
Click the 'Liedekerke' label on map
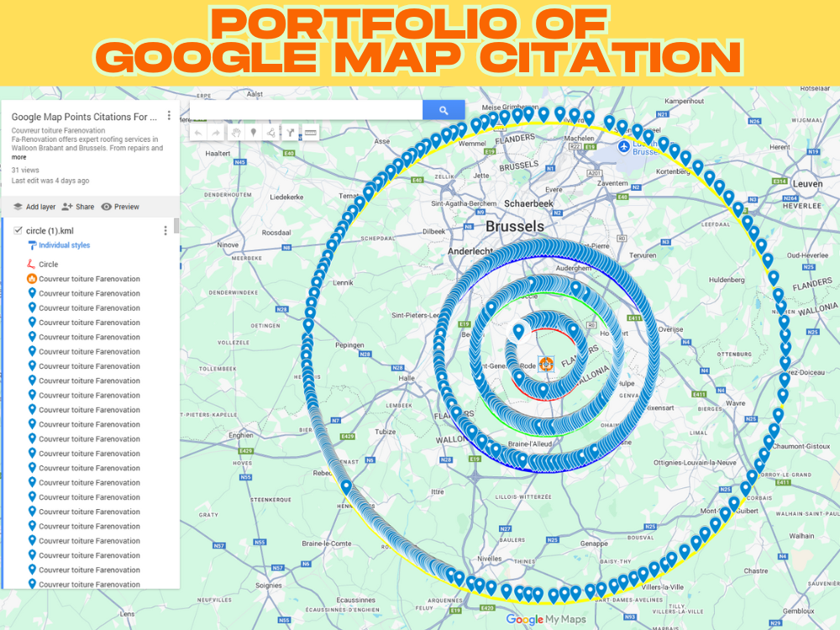click(x=286, y=197)
